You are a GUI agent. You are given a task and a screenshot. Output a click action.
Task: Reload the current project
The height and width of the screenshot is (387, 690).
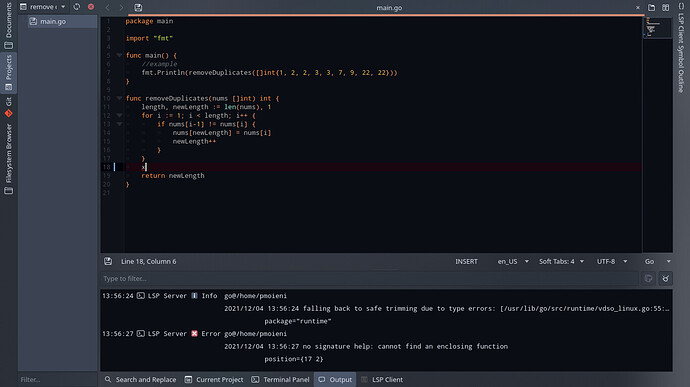tap(77, 7)
